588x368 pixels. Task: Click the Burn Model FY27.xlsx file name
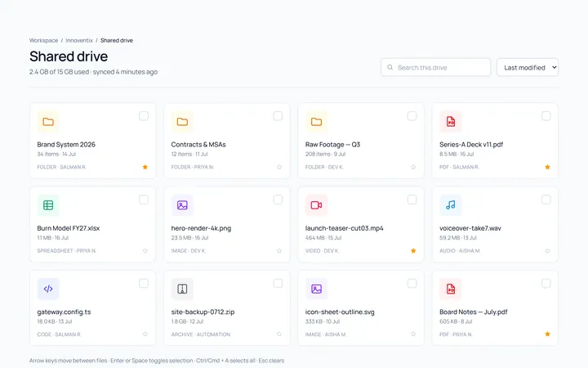pyautogui.click(x=69, y=228)
